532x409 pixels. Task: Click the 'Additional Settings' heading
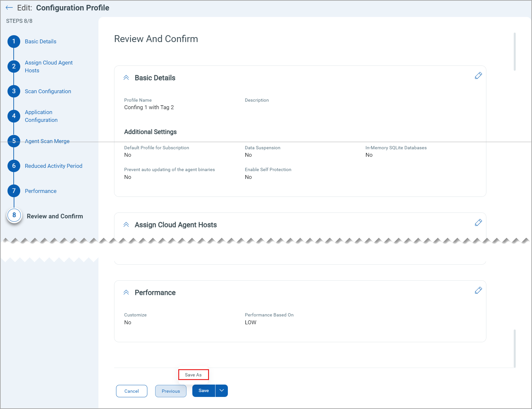click(150, 132)
